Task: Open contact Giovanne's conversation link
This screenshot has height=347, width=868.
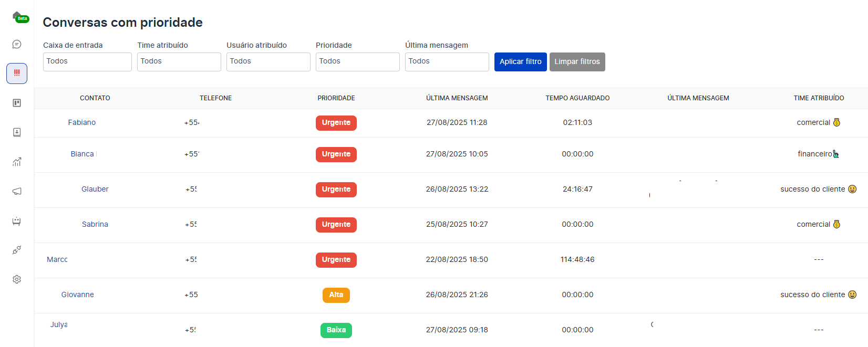Action: pos(78,295)
